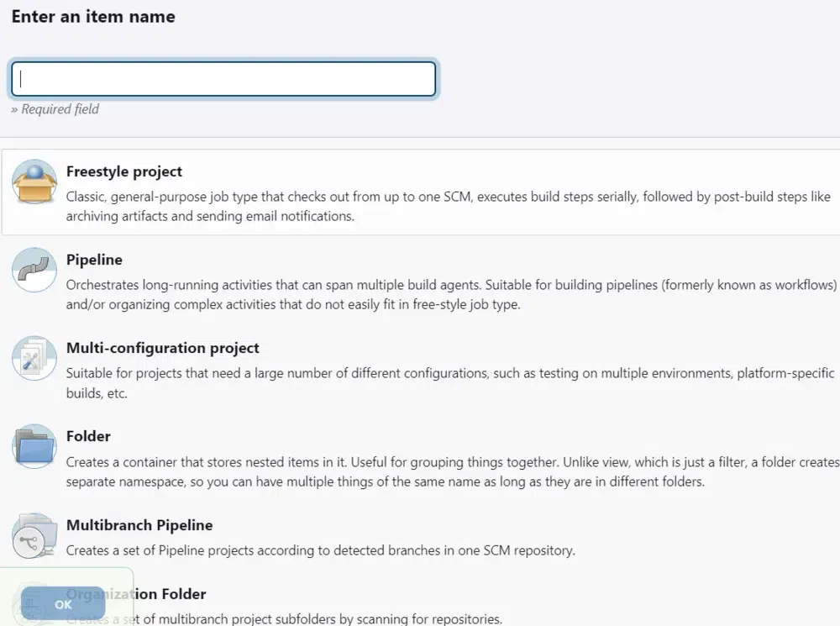Click the Freestyle project box icon
The image size is (840, 626).
pos(34,181)
